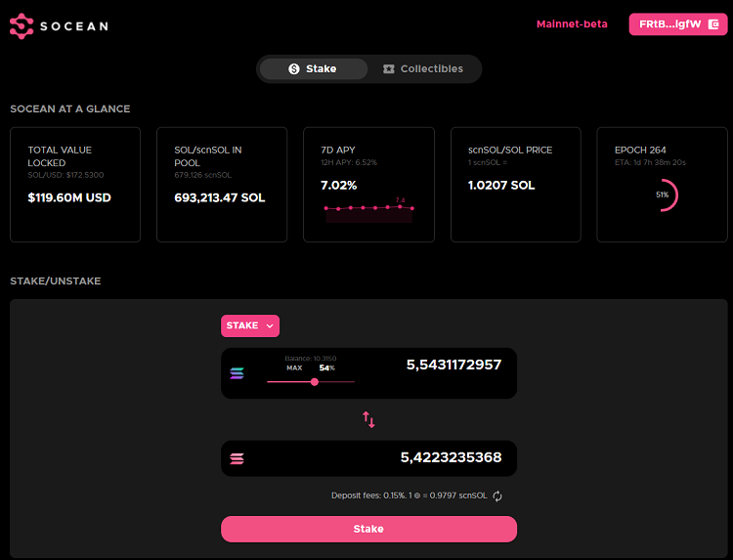The image size is (733, 560).
Task: Click the 7.02% APY value
Action: click(339, 186)
